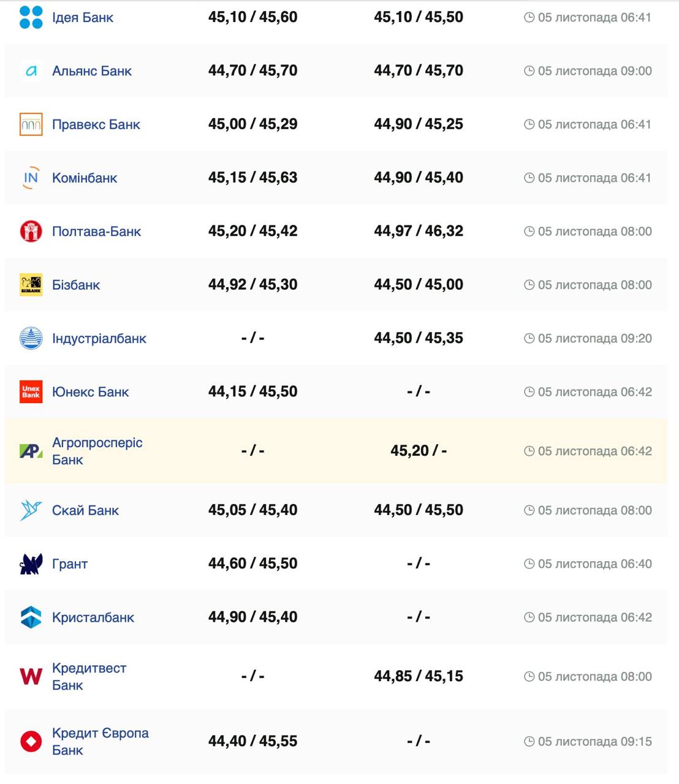Image resolution: width=679 pixels, height=784 pixels.
Task: Click Кредит Європа Банк diamond logo
Action: coord(31,741)
